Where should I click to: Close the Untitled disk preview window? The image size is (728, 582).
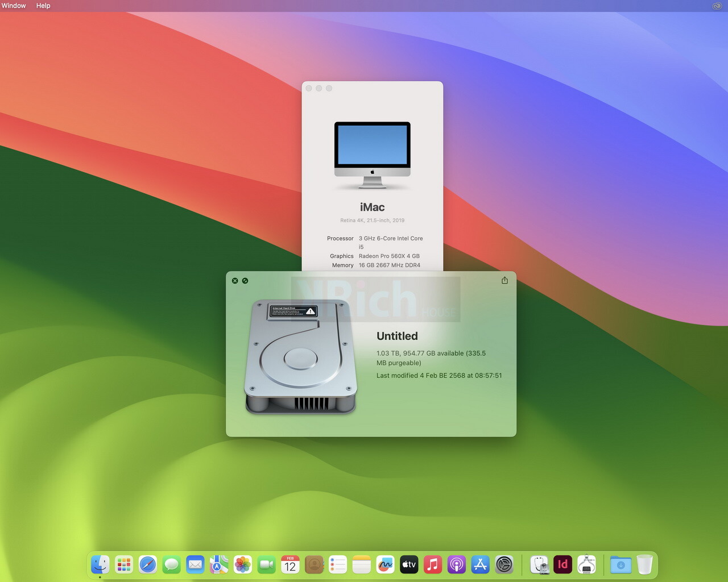coord(235,281)
